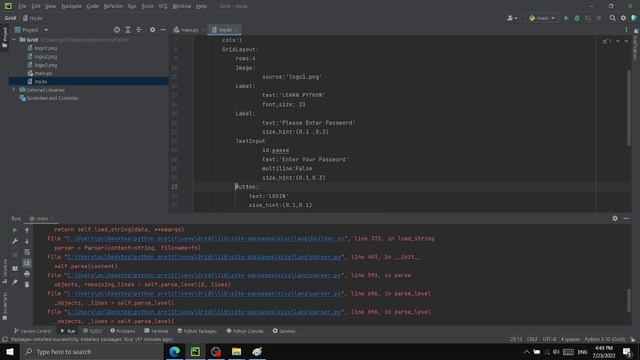This screenshot has height=360, width=640.
Task: Hide the Project panel with minus icon
Action: point(163,30)
